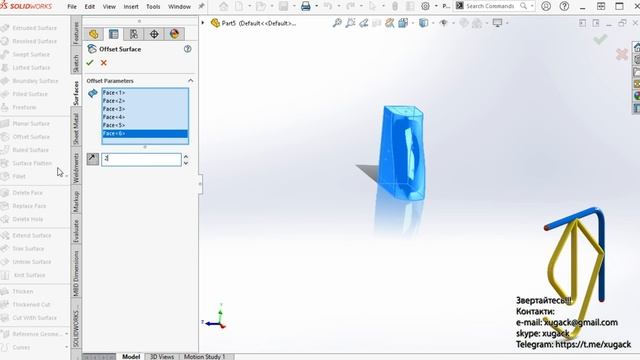The width and height of the screenshot is (640, 360).
Task: Click the offset distance input field
Action: (x=141, y=159)
